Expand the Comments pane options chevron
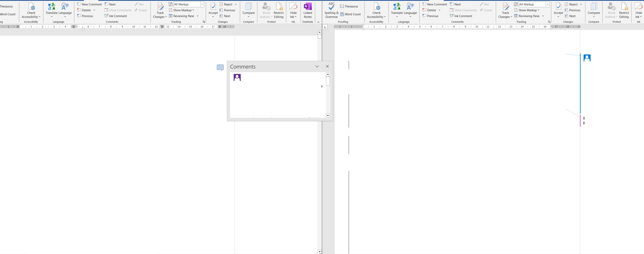Image resolution: width=644 pixels, height=254 pixels. click(x=317, y=66)
